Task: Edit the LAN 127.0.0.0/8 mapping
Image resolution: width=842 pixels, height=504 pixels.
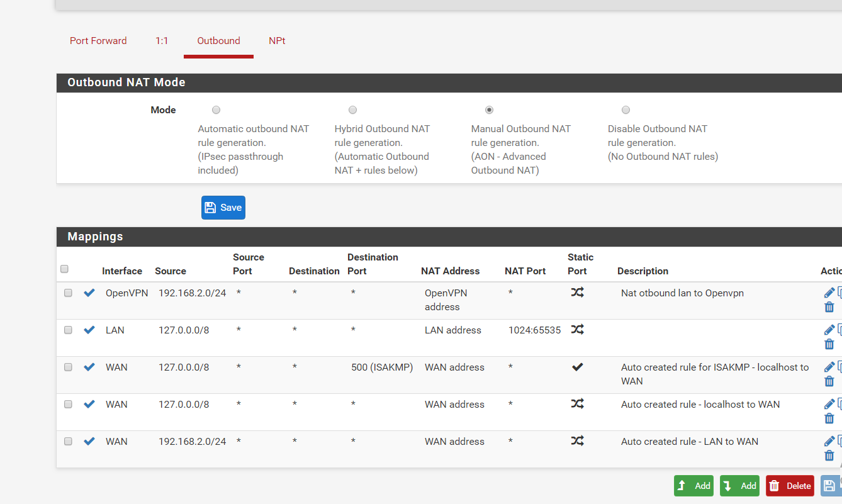Action: click(x=829, y=330)
